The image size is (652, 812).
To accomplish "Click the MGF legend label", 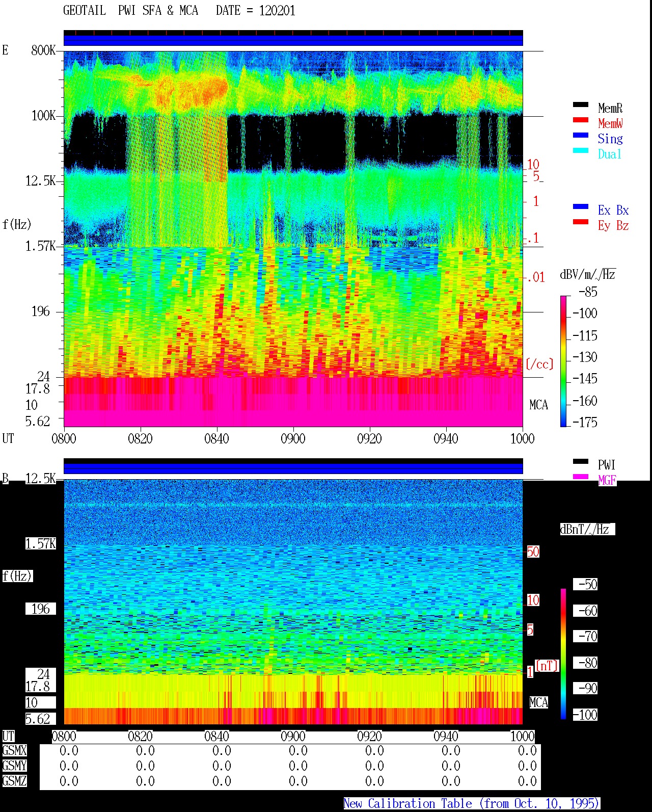I will point(607,480).
